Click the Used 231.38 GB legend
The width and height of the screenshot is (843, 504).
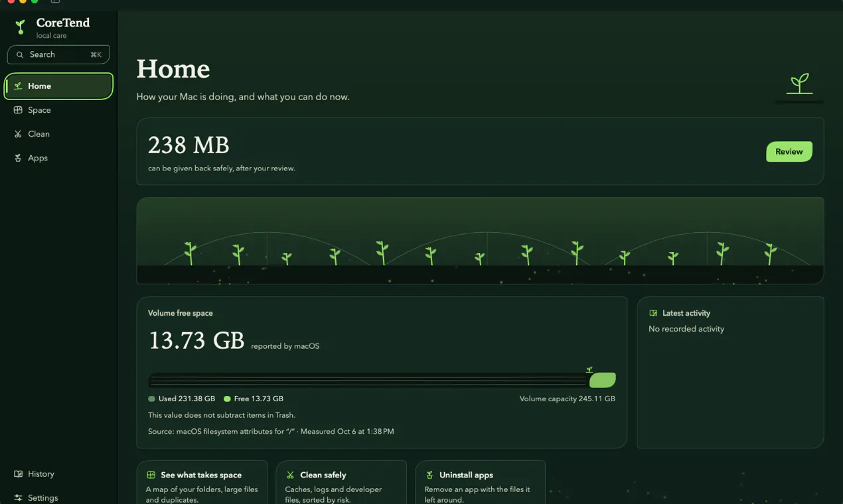click(x=182, y=399)
